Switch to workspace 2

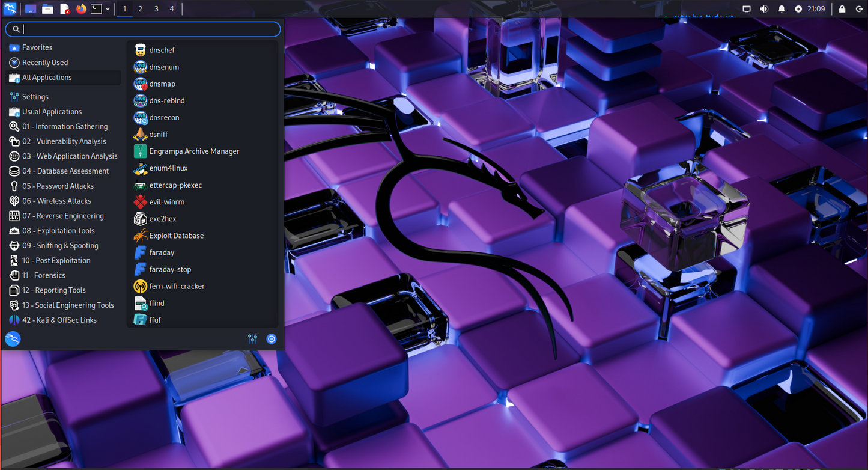tap(140, 9)
